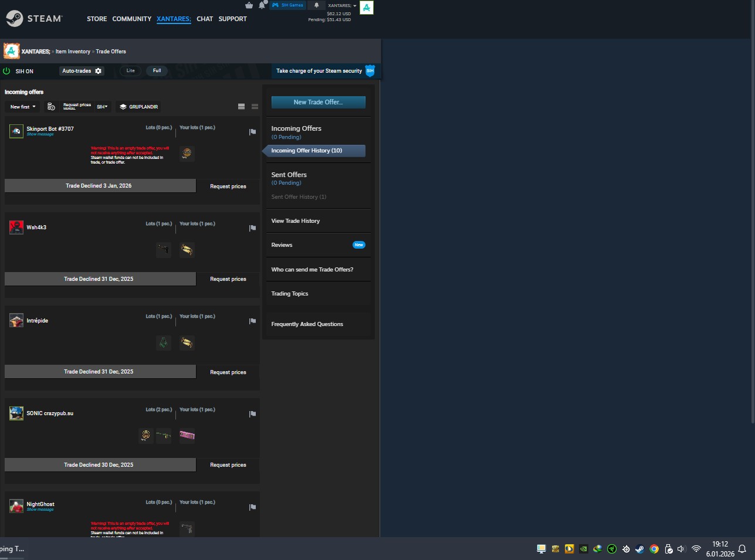
Task: Expand the New first sort dropdown
Action: [23, 107]
